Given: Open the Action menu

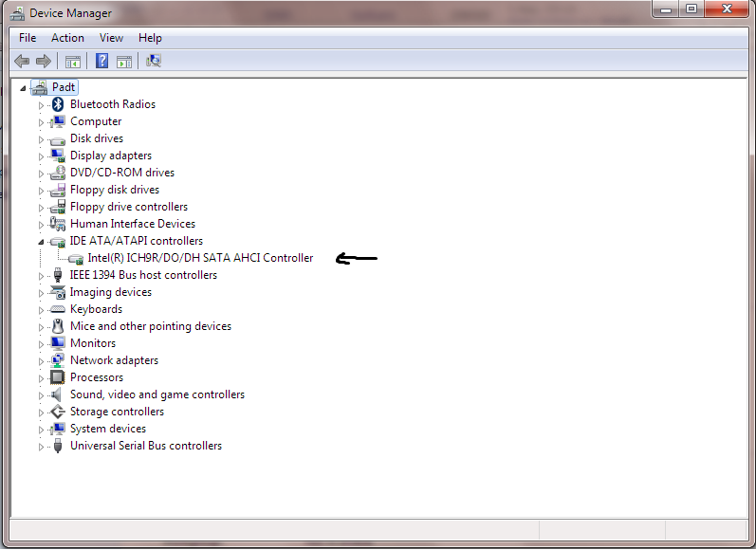Looking at the screenshot, I should pyautogui.click(x=67, y=38).
